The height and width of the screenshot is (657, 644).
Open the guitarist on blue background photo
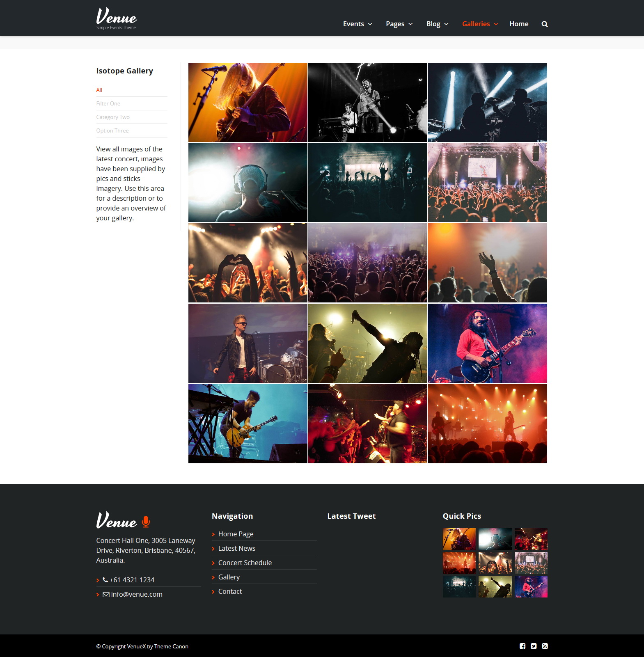248,424
